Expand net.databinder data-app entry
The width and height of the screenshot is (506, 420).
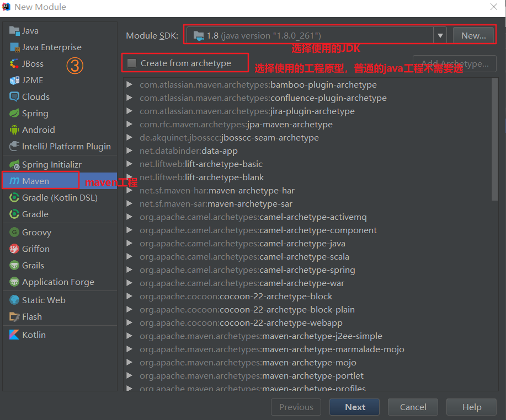[x=130, y=150]
